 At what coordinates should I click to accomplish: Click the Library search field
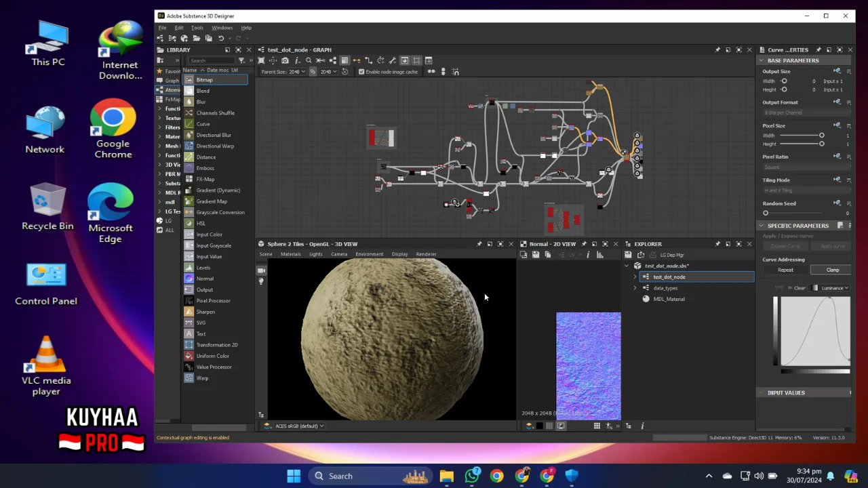coord(210,60)
